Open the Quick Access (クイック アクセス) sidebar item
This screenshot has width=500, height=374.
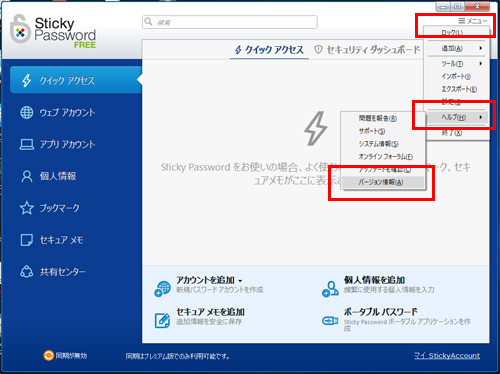(x=76, y=80)
